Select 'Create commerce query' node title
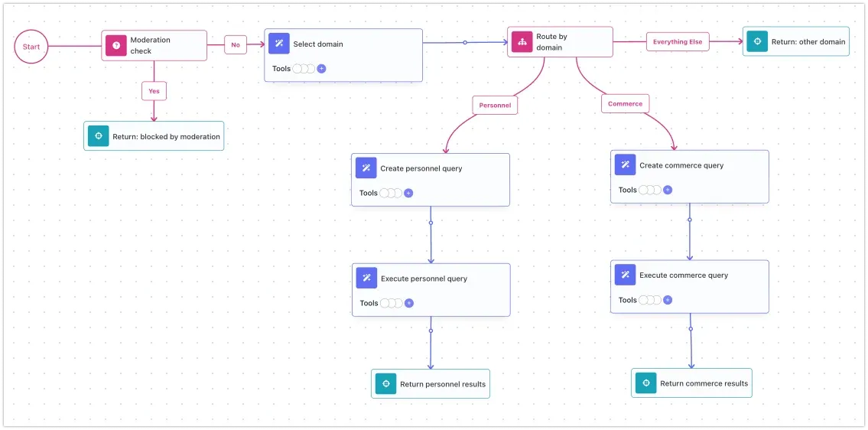 pyautogui.click(x=681, y=165)
